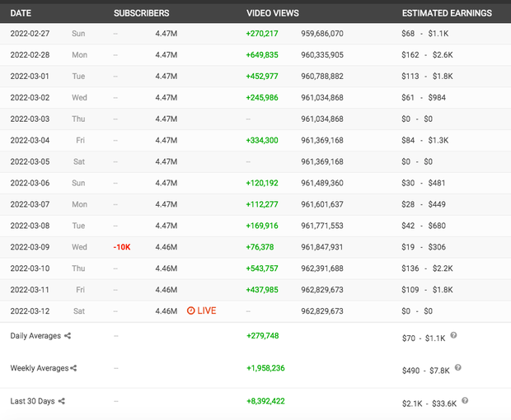Image resolution: width=511 pixels, height=420 pixels.
Task: Select the date 2022-03-04
Action: (x=30, y=140)
